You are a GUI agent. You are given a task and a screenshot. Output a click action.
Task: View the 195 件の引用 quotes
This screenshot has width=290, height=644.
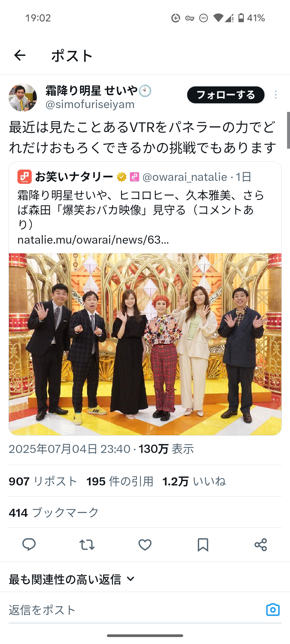click(120, 481)
